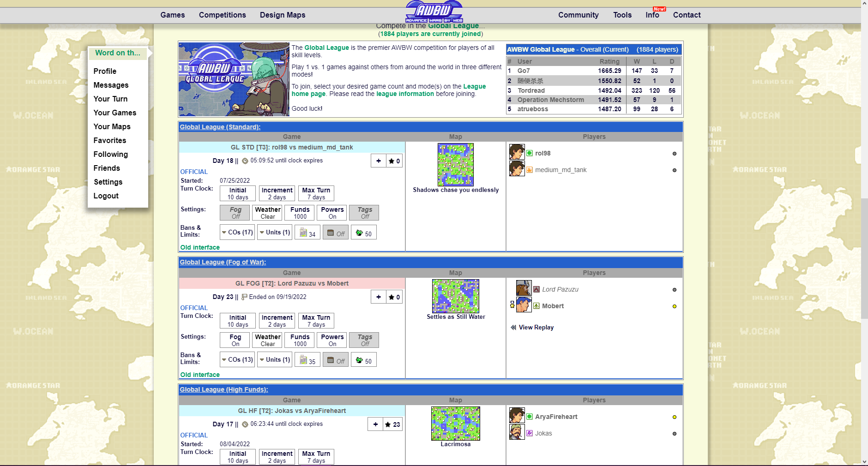Click the plus icon on rol98 game
Screen dimensions: 868x466
pyautogui.click(x=379, y=161)
